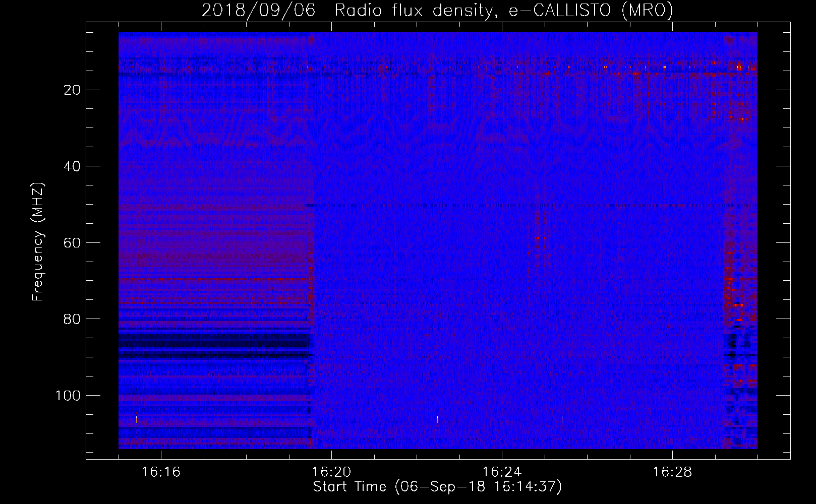This screenshot has height=504, width=816.
Task: Click the date "2018/09/06" in the title
Action: pyautogui.click(x=259, y=10)
